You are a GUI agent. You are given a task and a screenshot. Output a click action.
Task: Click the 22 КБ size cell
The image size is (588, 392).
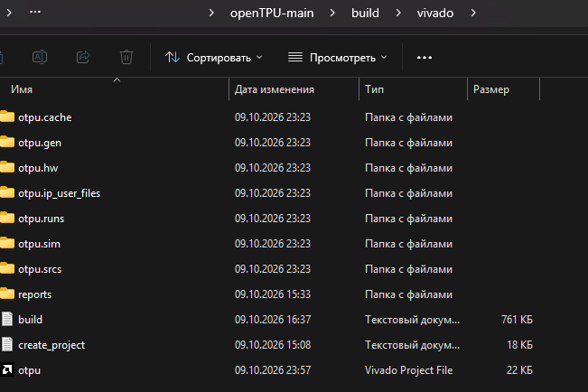coord(519,370)
